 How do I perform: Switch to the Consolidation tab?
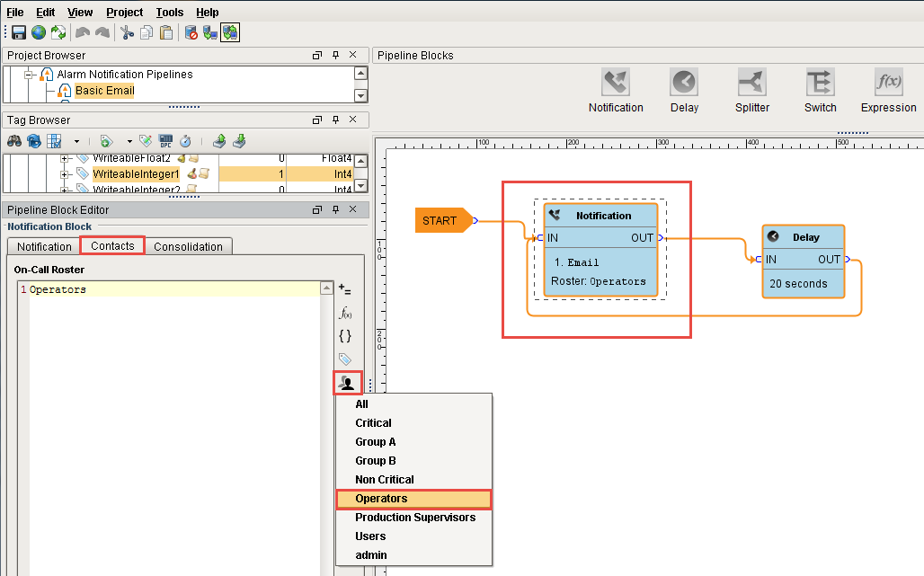pyautogui.click(x=189, y=246)
